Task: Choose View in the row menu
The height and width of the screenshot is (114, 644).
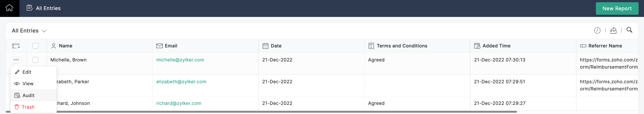Action: [x=28, y=84]
